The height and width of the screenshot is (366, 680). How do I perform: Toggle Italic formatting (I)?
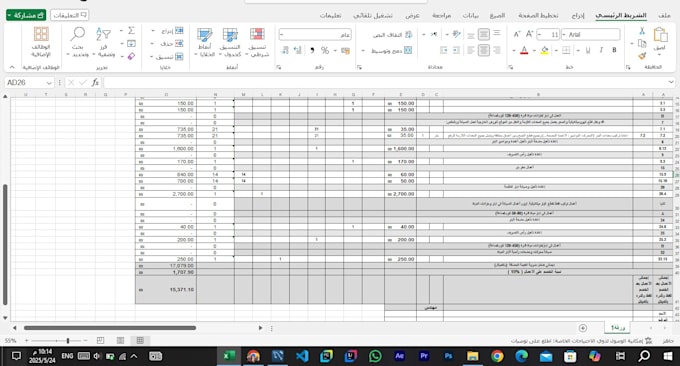coord(601,50)
